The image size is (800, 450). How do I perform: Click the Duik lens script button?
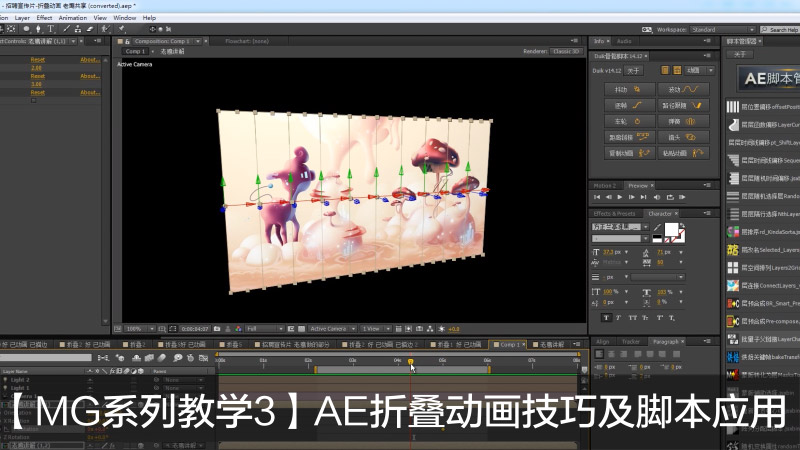pos(683,137)
